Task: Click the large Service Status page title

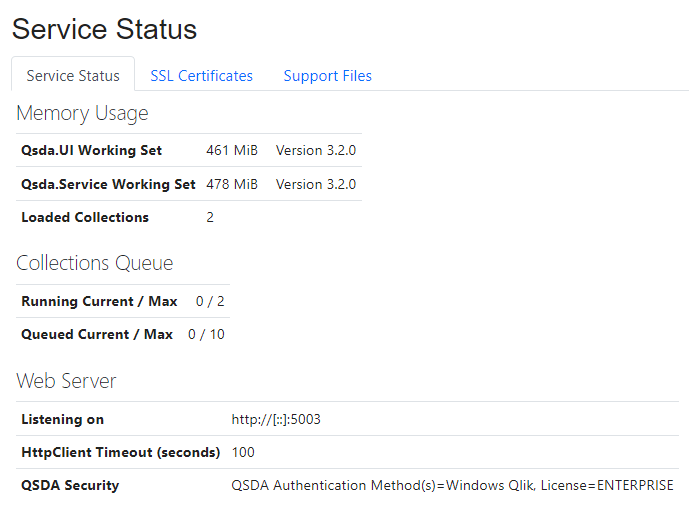Action: [x=104, y=29]
